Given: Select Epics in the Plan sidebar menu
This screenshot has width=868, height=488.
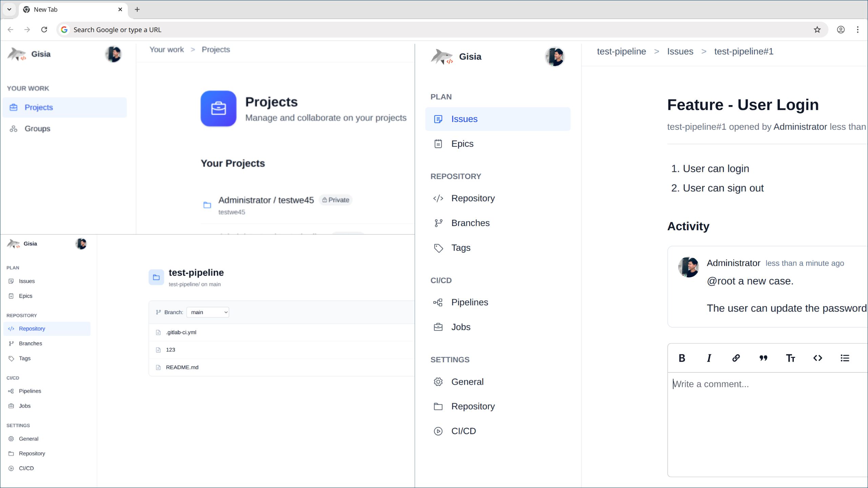Looking at the screenshot, I should [462, 143].
